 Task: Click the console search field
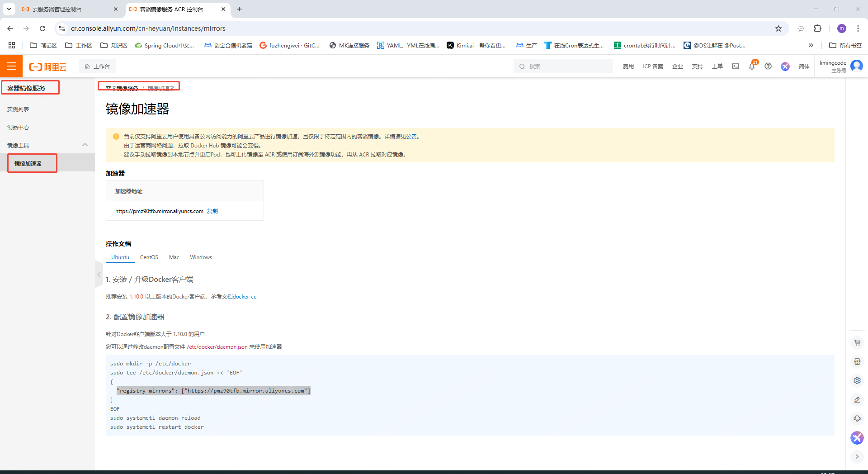click(563, 66)
